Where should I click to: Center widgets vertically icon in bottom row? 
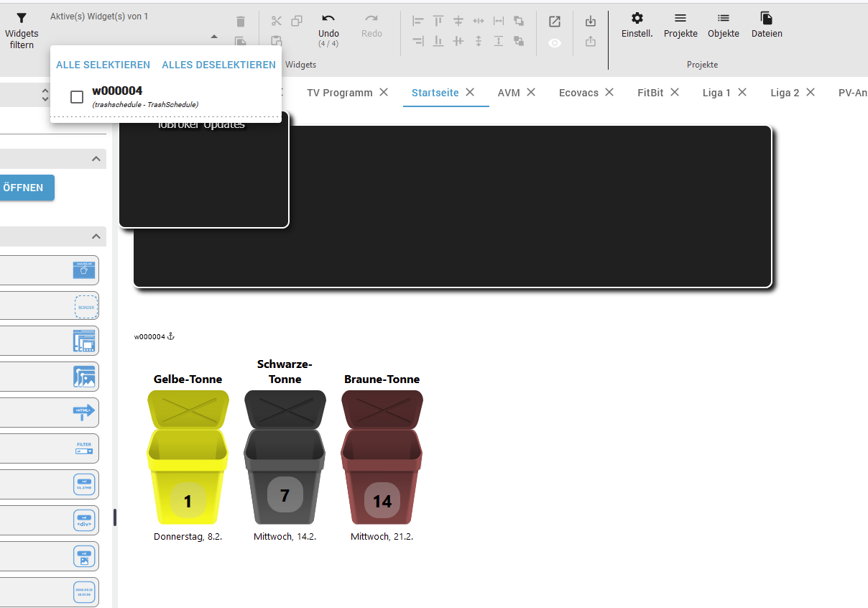458,41
